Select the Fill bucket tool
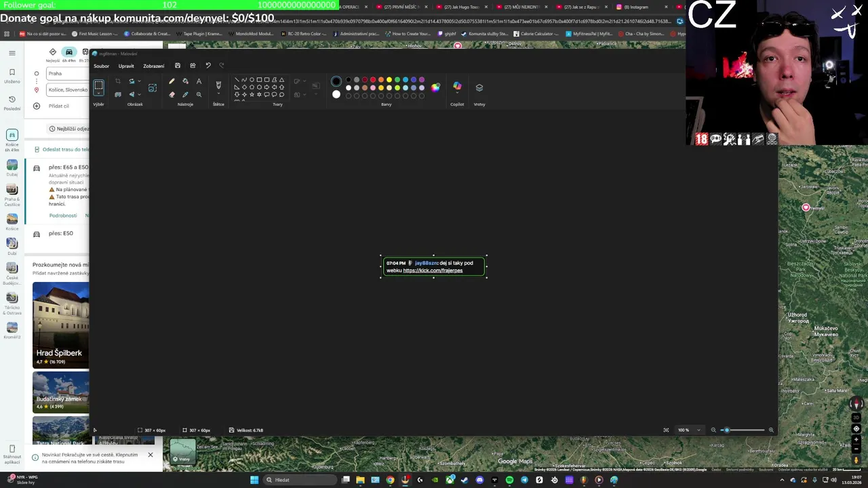The width and height of the screenshot is (868, 488). [186, 81]
